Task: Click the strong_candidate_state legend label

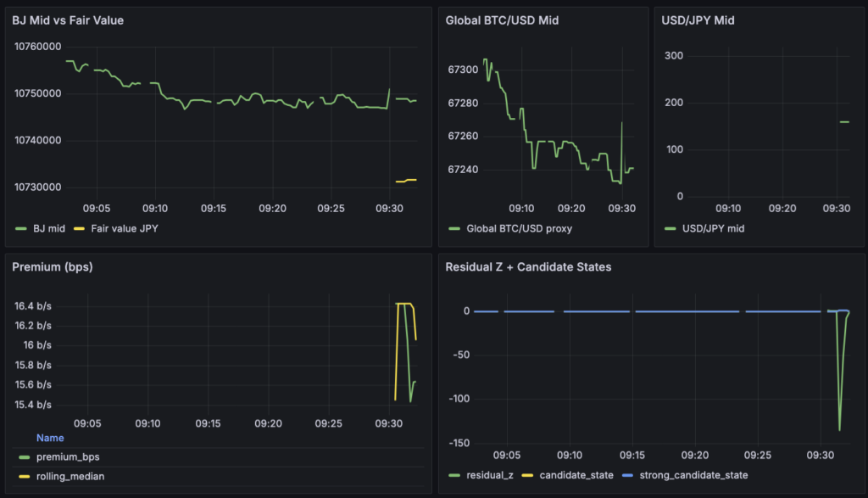Action: [693, 475]
